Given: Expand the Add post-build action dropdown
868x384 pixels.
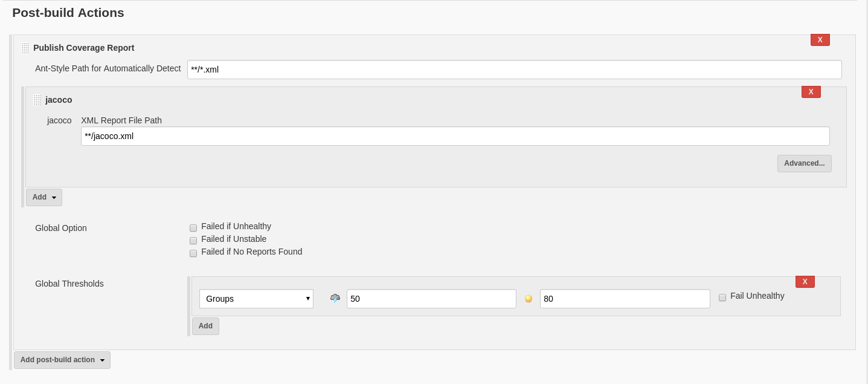Looking at the screenshot, I should tap(101, 360).
